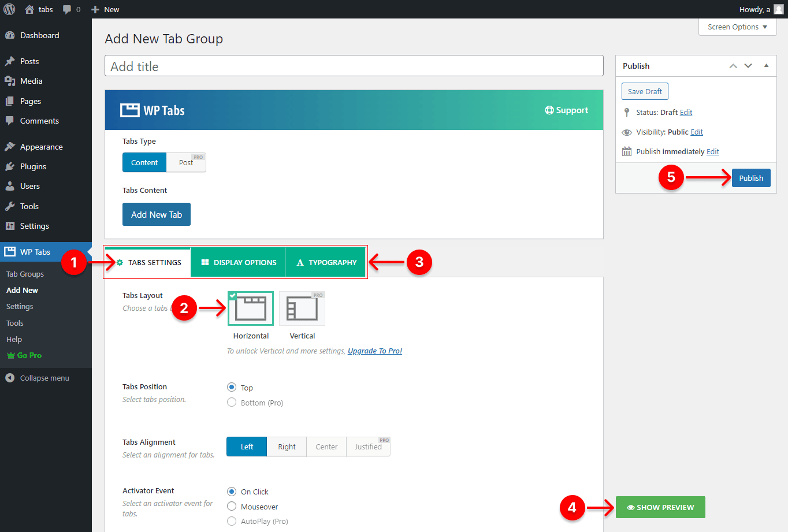Open comments bubble in admin bar

tap(67, 10)
